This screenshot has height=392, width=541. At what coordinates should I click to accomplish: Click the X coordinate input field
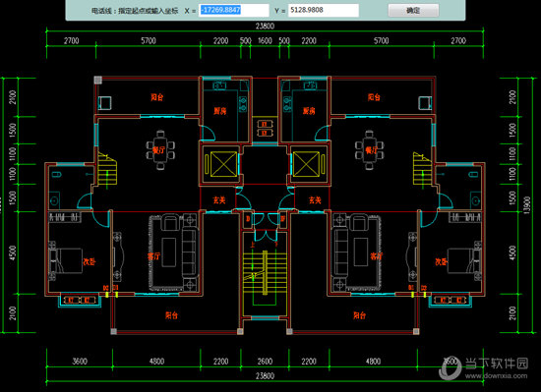(x=233, y=11)
